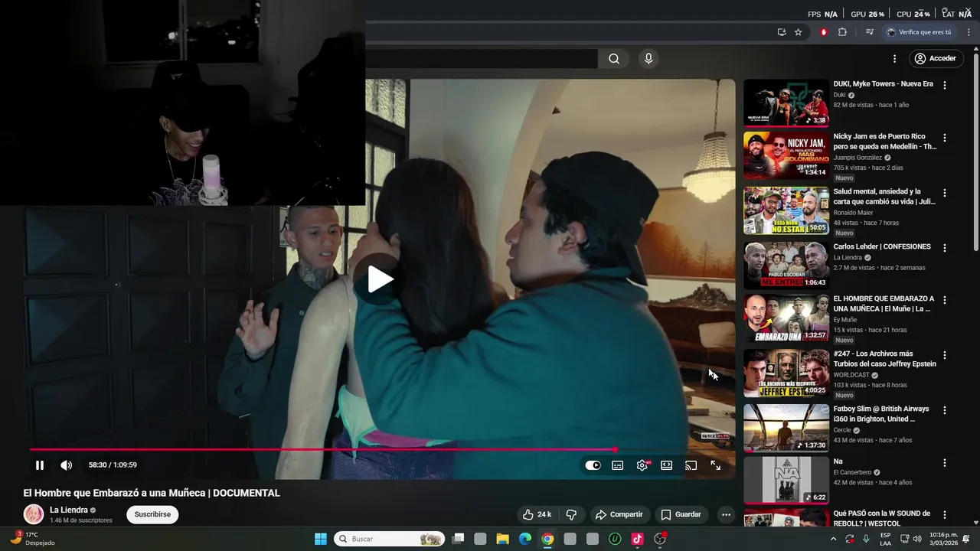
Task: Open options menu for El Muñe video
Action: tap(945, 300)
